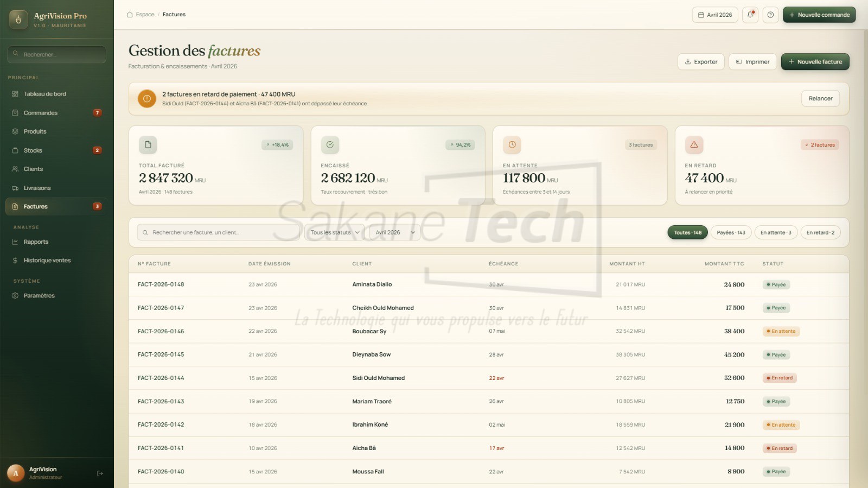
Task: Open the Avril 2026 date picker in header
Action: click(x=715, y=15)
